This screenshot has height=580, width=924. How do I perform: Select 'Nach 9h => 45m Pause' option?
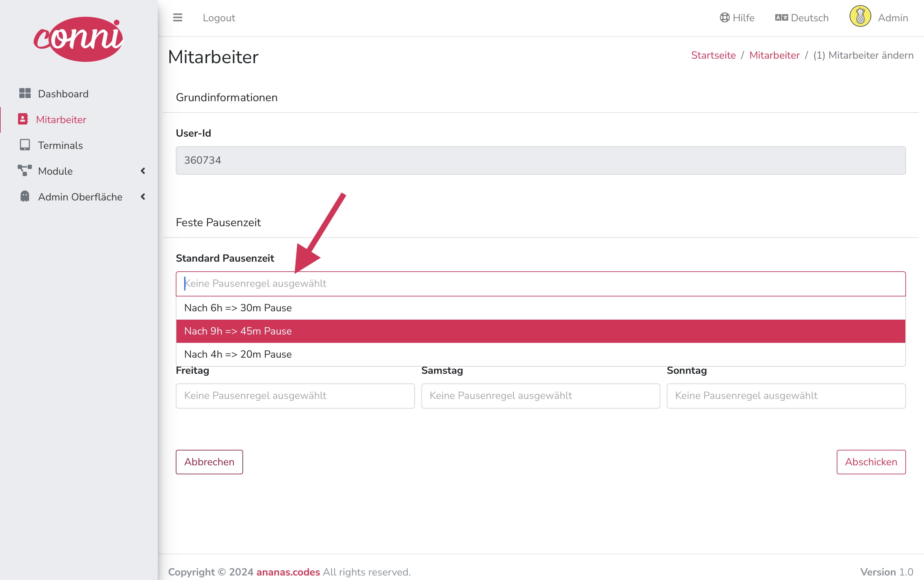(540, 331)
